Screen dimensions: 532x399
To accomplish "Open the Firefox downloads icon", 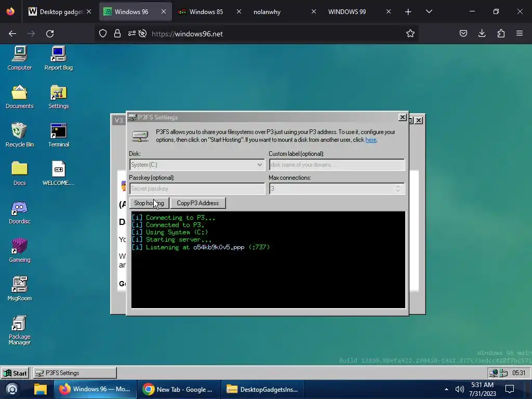I will coord(482,34).
